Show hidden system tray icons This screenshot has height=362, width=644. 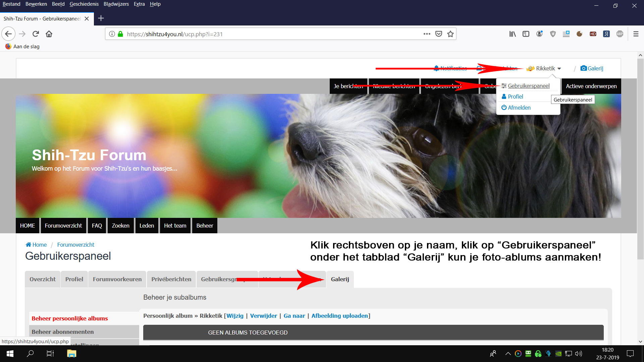tap(508, 354)
